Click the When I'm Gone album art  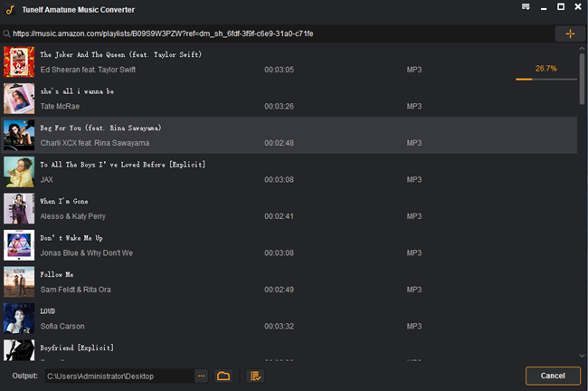(x=19, y=208)
